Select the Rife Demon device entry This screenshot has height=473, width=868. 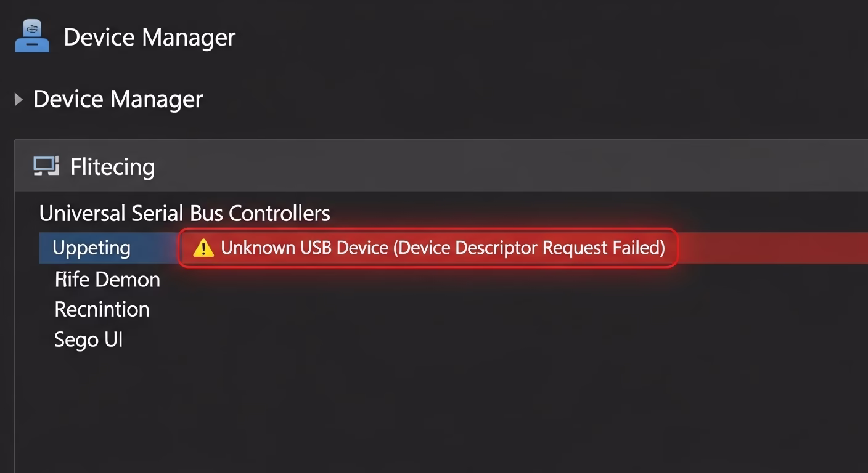(x=107, y=280)
